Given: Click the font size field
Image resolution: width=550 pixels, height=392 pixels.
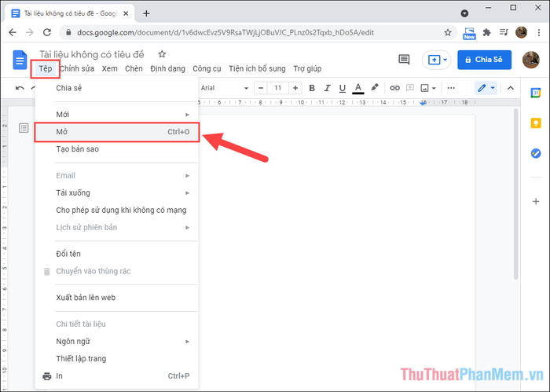Looking at the screenshot, I should (x=278, y=88).
